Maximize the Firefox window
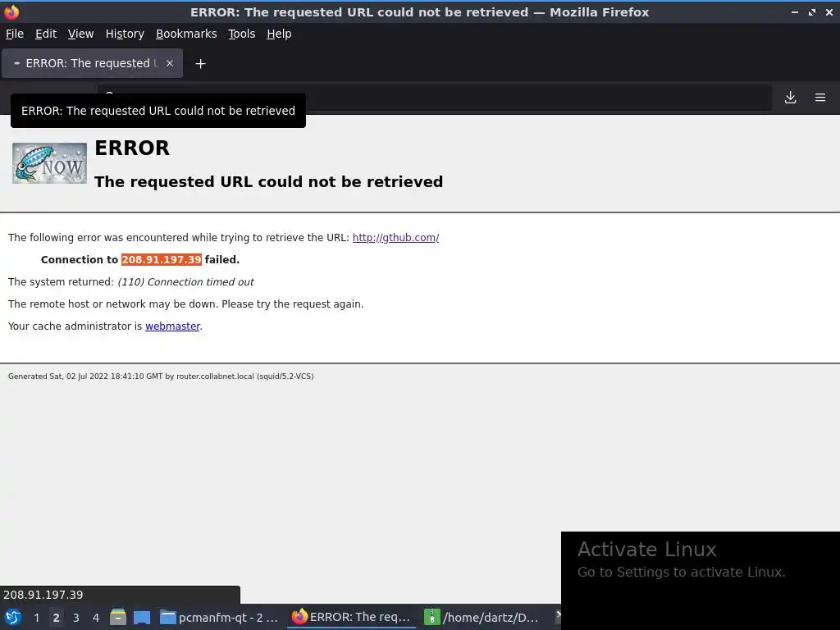This screenshot has height=630, width=840. 812,11
